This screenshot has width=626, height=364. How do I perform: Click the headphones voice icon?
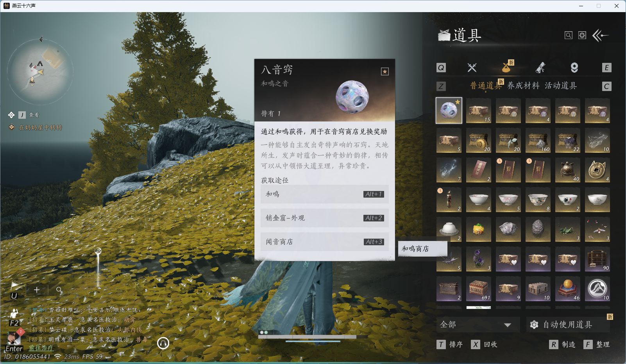click(x=163, y=343)
